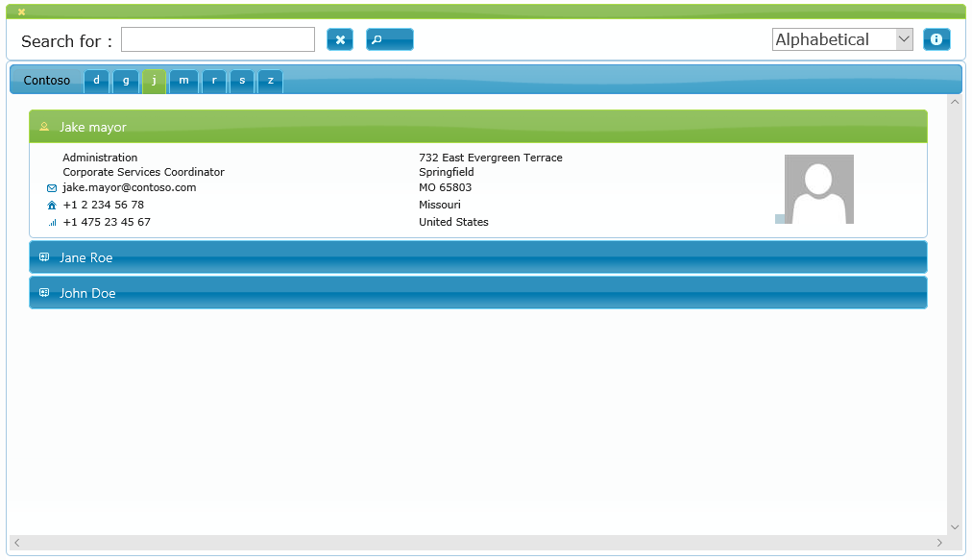This screenshot has height=560, width=972.
Task: Click the email address jake.mayor@contoso.com
Action: pyautogui.click(x=129, y=188)
